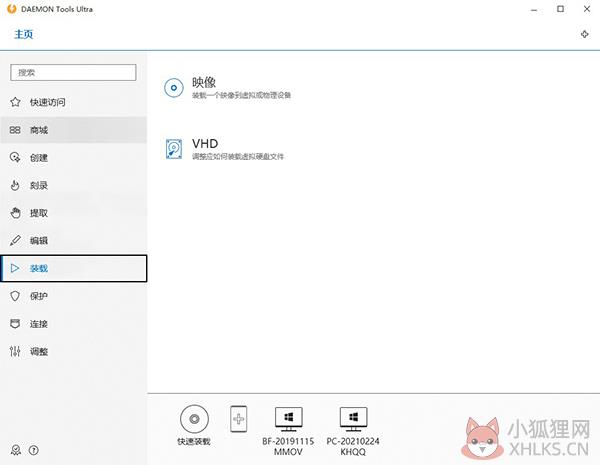Choose 提取 from the sidebar
This screenshot has height=465, width=600.
point(73,213)
